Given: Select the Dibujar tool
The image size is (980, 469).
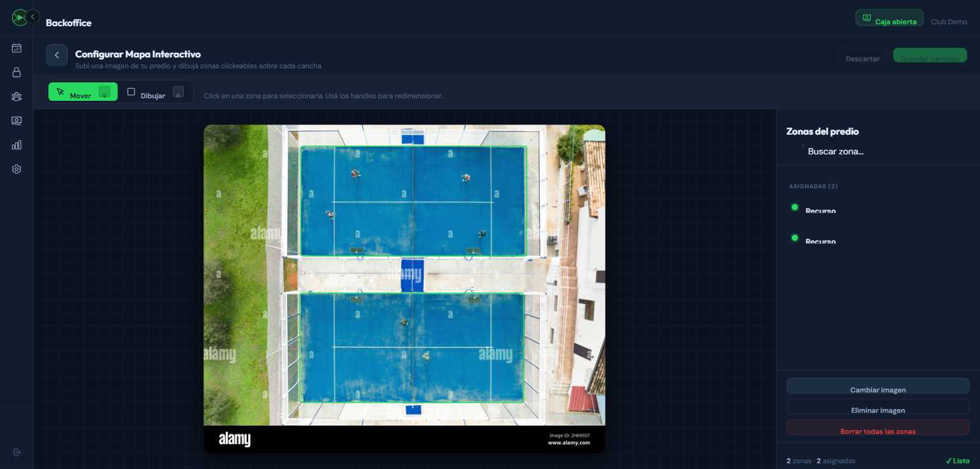Looking at the screenshot, I should pos(155,92).
